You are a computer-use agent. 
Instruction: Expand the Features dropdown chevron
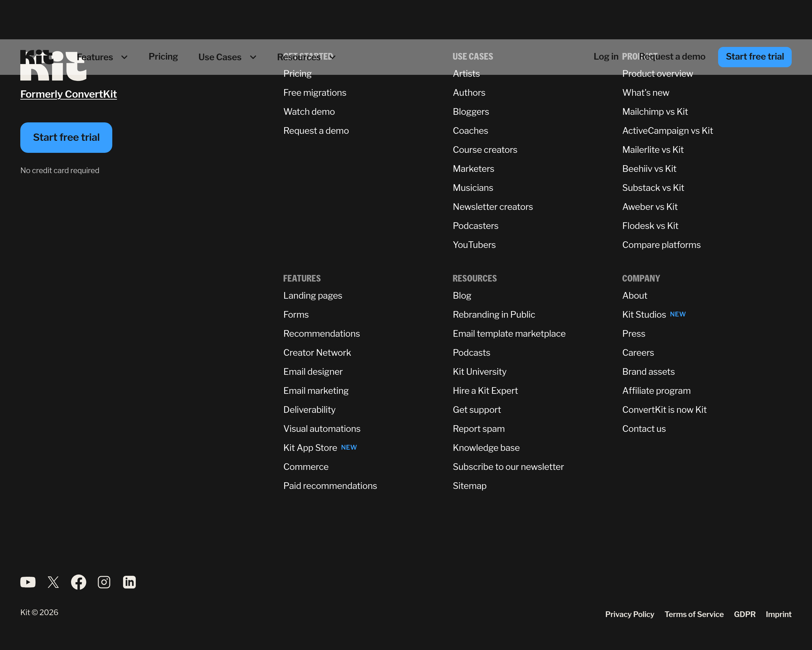(x=124, y=57)
